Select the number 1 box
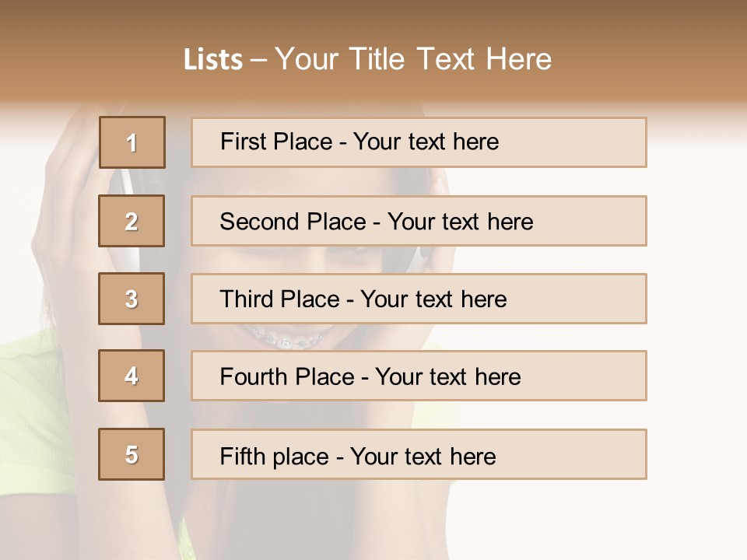Screen dimensions: 747x560 click(x=132, y=142)
